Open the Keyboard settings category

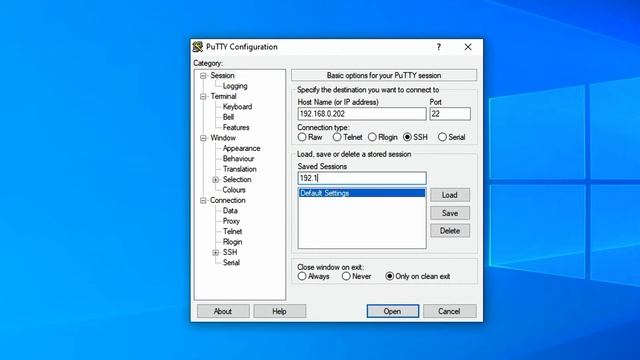point(238,107)
